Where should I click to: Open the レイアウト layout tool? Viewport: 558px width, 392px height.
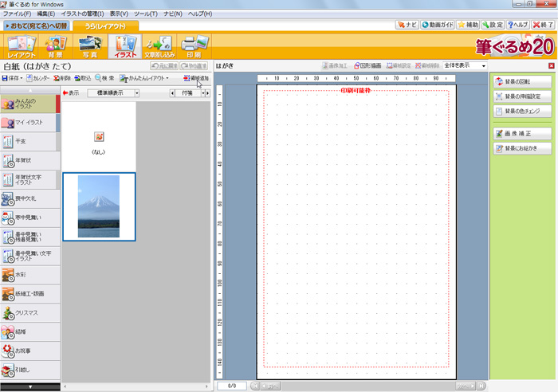(22, 47)
